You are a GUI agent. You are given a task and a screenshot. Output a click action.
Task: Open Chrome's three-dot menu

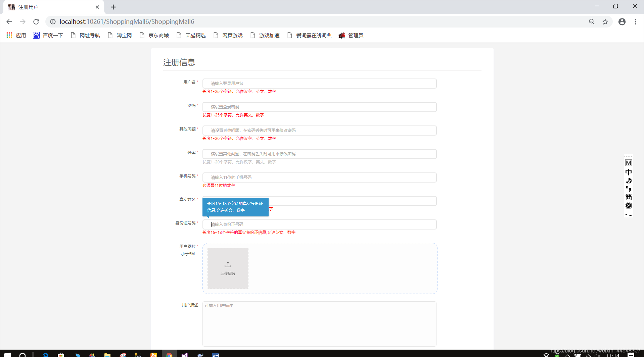[635, 21]
